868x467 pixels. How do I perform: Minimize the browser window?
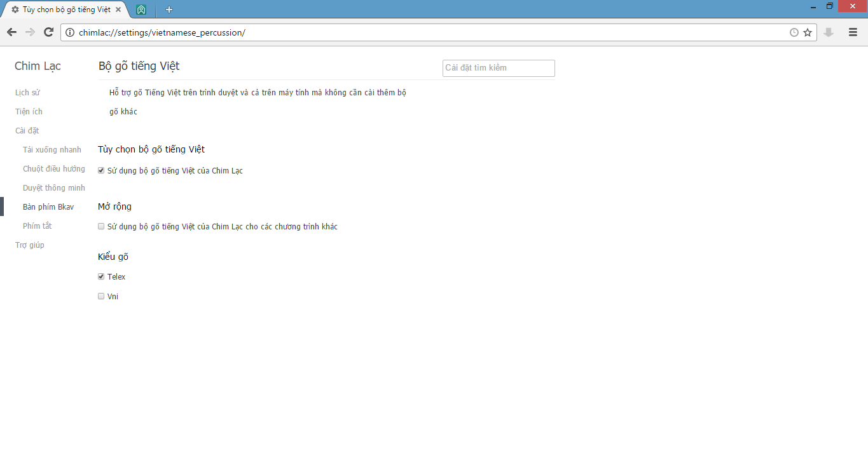814,6
